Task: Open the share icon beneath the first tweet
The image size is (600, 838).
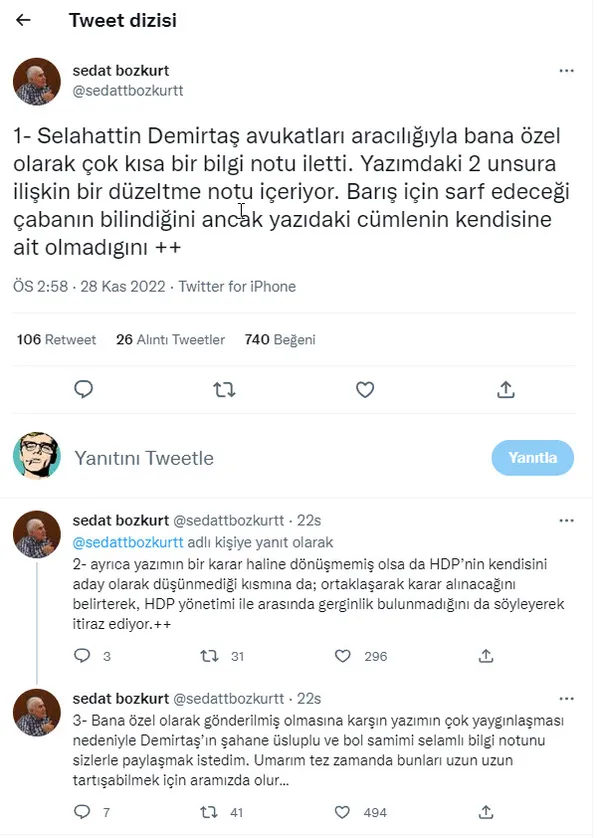Action: point(505,389)
